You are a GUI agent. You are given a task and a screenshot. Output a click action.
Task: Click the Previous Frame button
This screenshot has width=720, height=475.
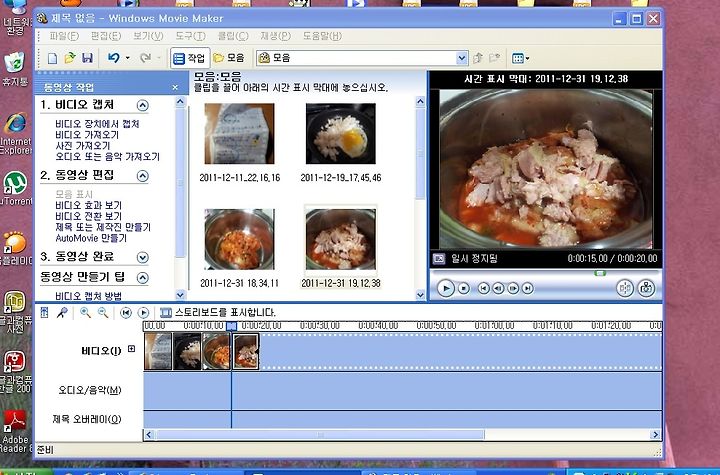[498, 288]
